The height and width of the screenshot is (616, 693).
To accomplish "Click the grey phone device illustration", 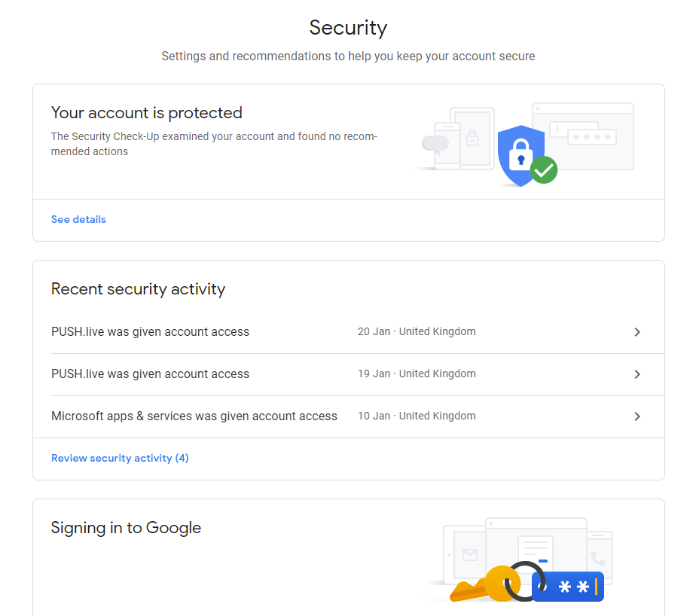I will click(x=447, y=146).
